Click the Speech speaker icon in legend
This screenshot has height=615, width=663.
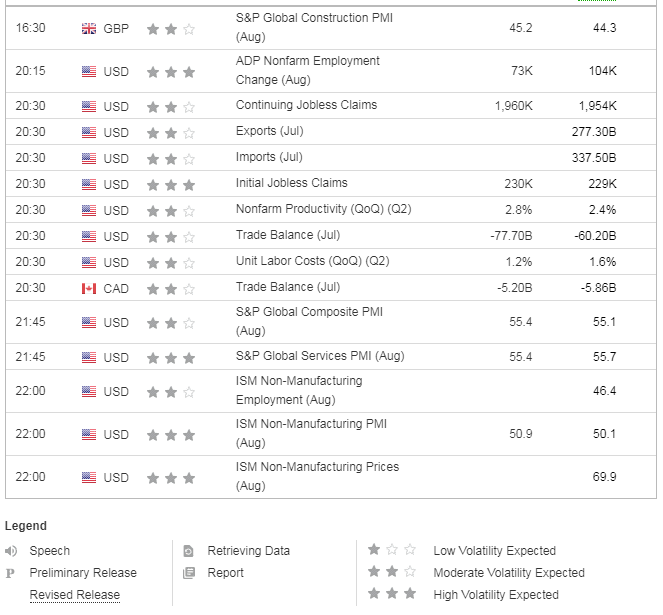[11, 551]
